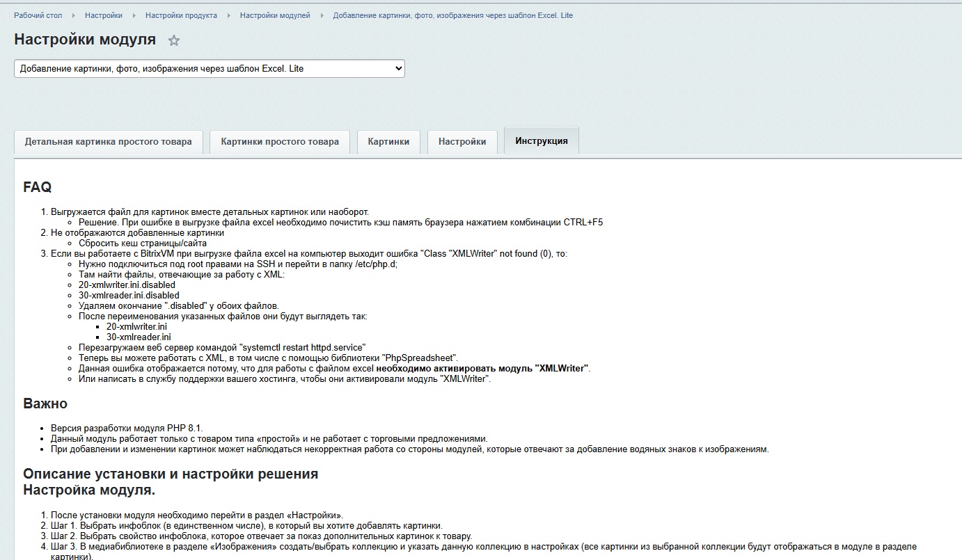Switch to Картинки простого товара tab
962x560 pixels.
(x=280, y=141)
